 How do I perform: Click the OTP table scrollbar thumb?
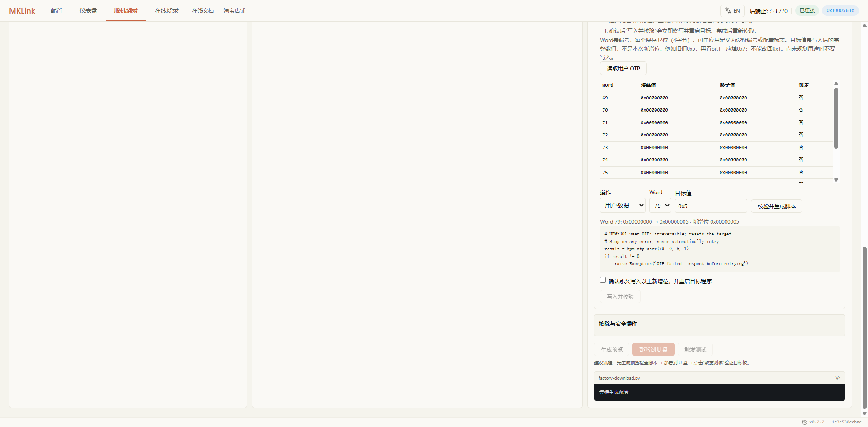coord(836,118)
